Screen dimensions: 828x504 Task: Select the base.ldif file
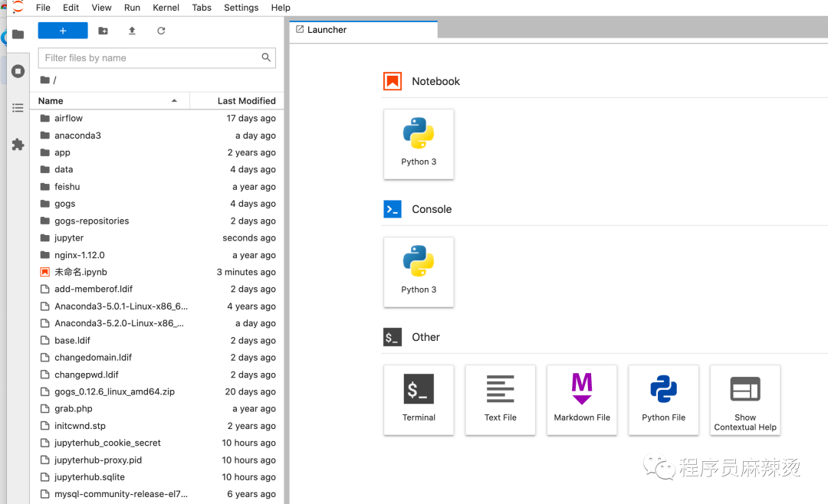[x=157, y=340]
